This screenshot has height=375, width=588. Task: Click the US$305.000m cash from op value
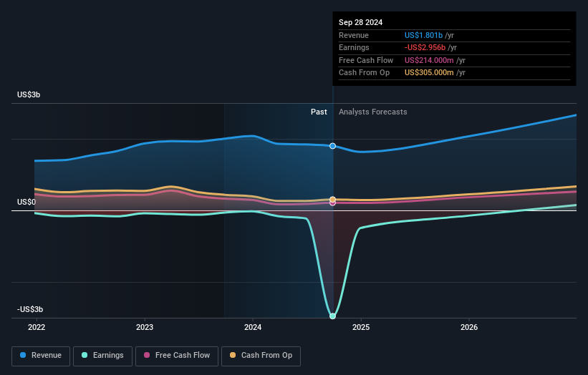pyautogui.click(x=429, y=73)
